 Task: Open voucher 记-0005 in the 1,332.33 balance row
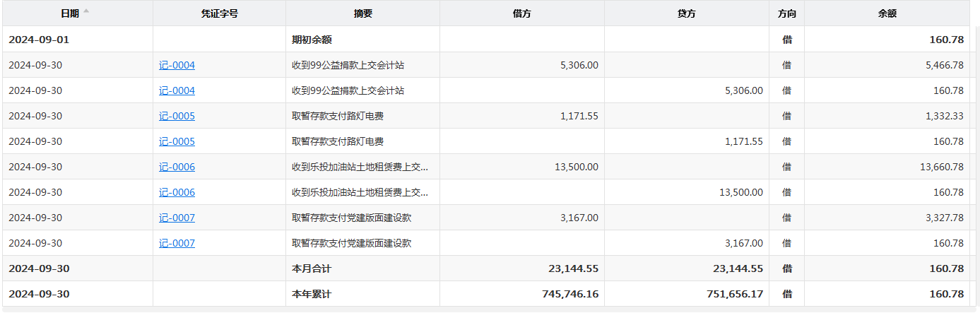177,116
